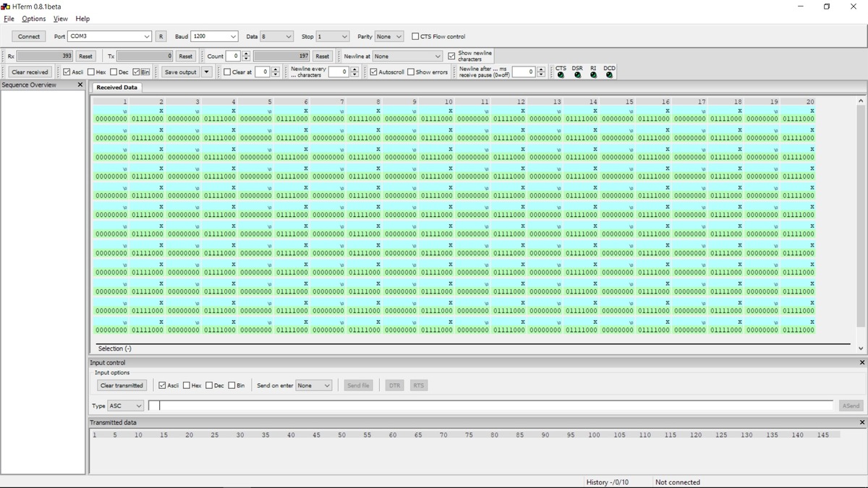Click the DCD status indicator LED
The height and width of the screenshot is (488, 868).
[x=609, y=75]
